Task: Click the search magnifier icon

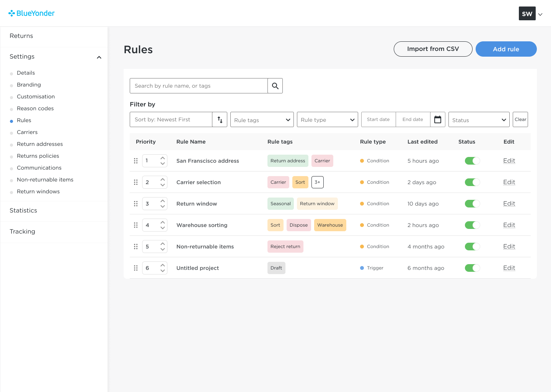Action: (275, 86)
